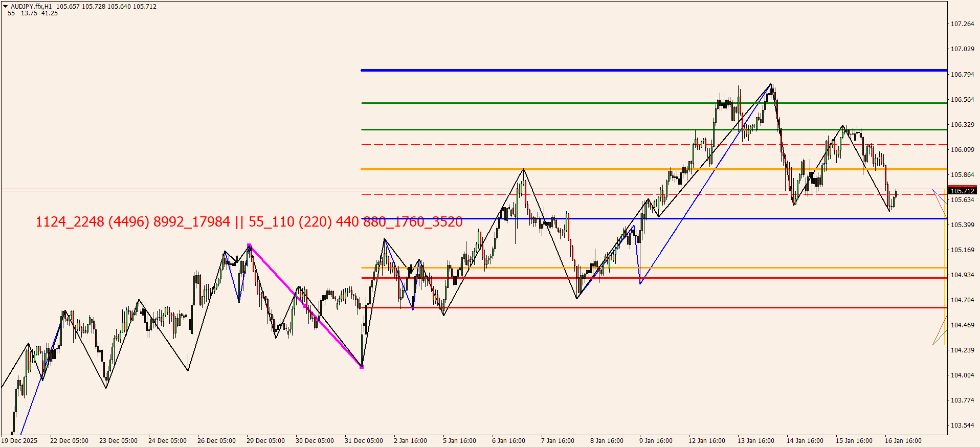The height and width of the screenshot is (447, 980).
Task: Click the black 105.712 current price tag
Action: tap(962, 191)
